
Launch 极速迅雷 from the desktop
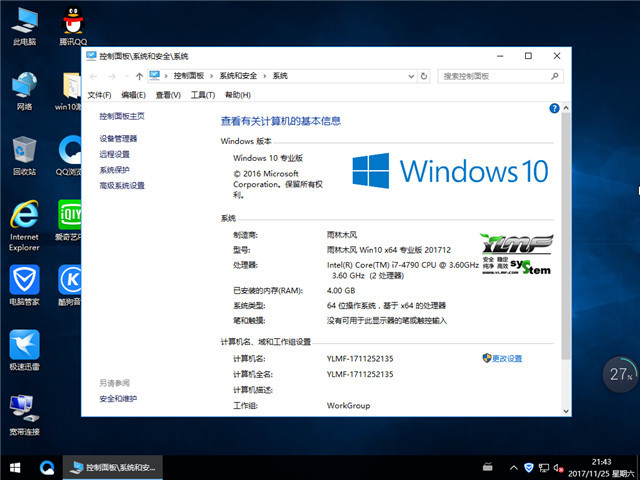(24, 350)
